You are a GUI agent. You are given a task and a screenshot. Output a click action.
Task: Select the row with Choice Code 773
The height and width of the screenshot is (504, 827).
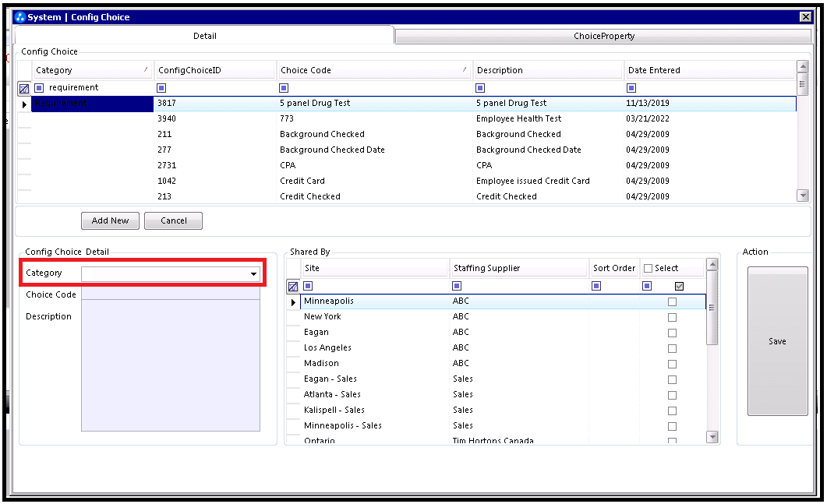point(413,118)
